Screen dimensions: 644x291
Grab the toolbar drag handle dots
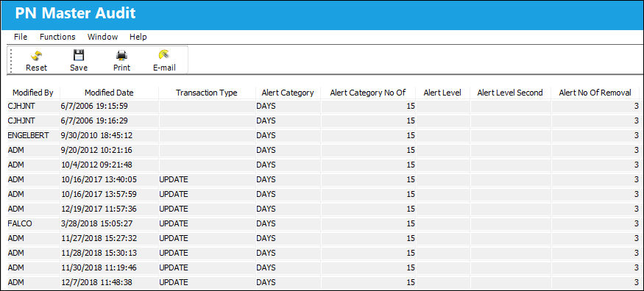(x=11, y=60)
